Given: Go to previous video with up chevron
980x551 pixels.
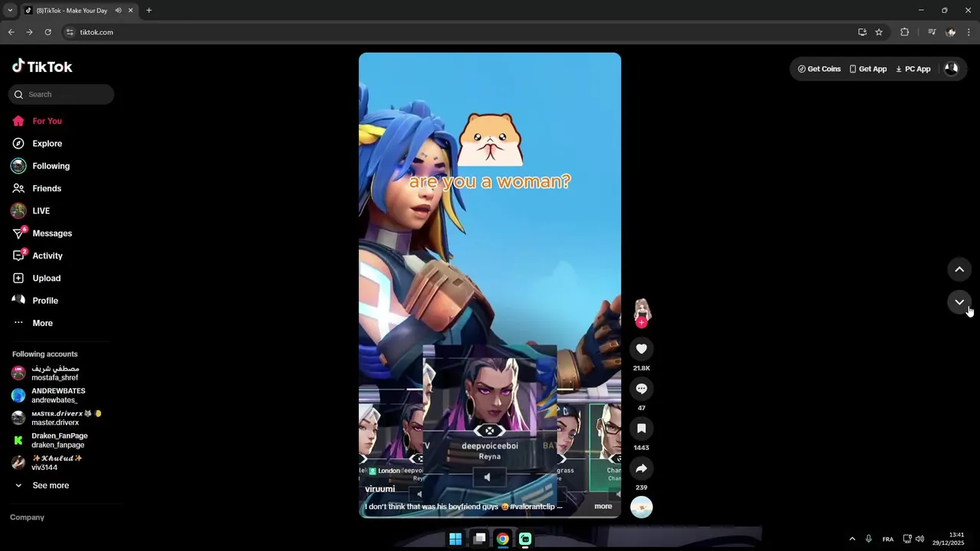Looking at the screenshot, I should click(959, 269).
